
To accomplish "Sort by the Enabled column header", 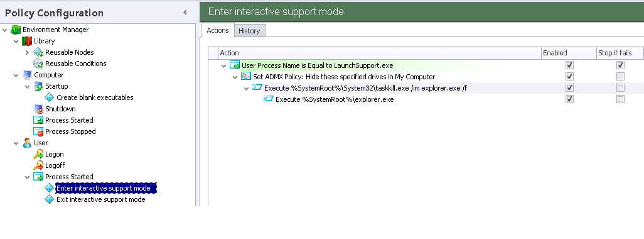I will [x=569, y=53].
